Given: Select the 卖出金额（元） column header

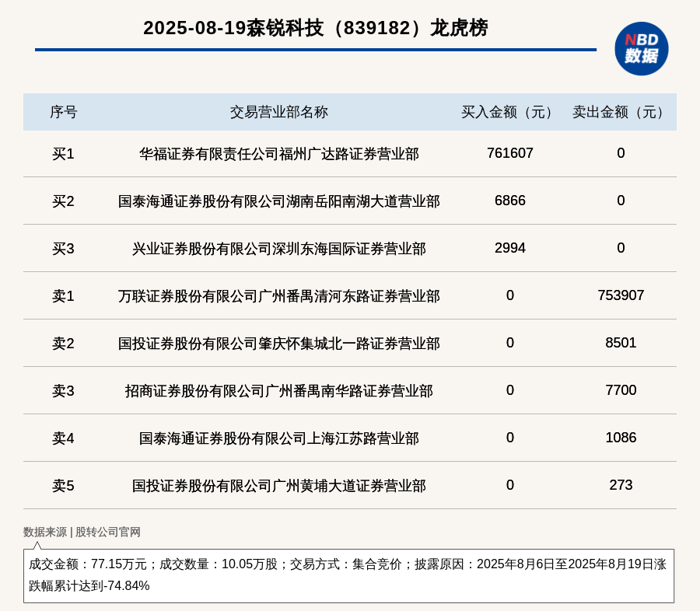Looking at the screenshot, I should pyautogui.click(x=621, y=112).
